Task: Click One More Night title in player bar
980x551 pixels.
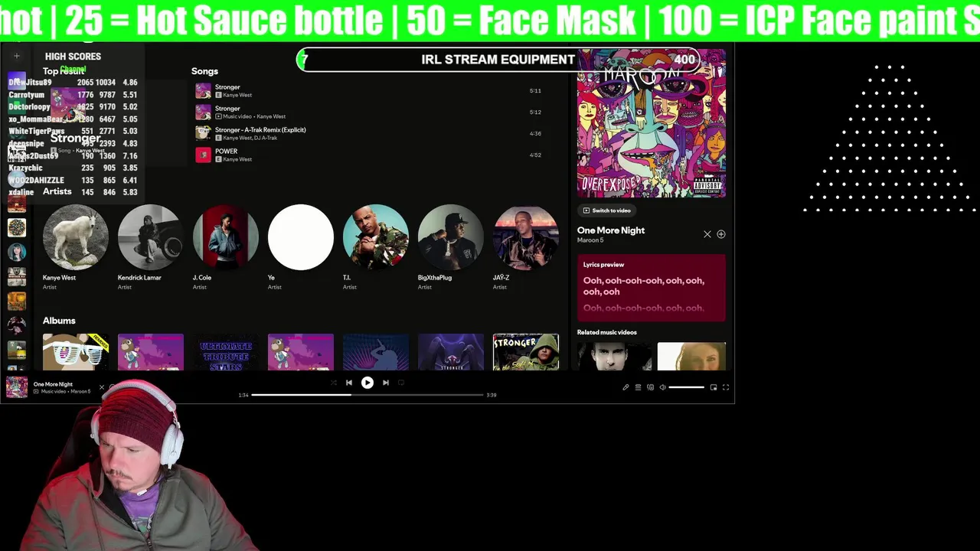Action: (53, 384)
